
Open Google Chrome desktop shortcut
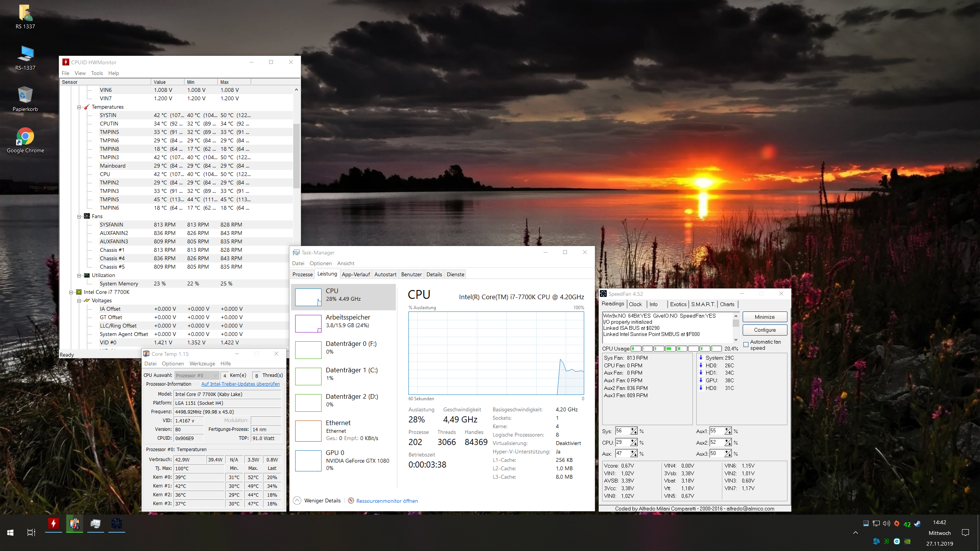click(x=25, y=137)
